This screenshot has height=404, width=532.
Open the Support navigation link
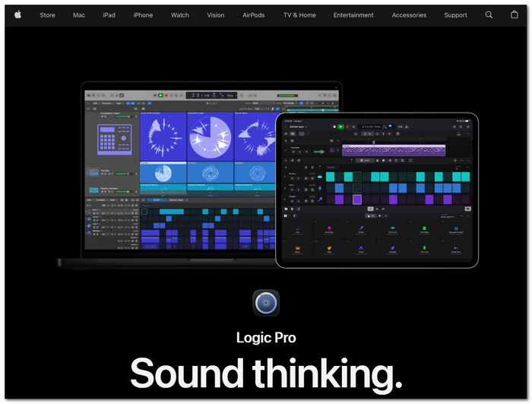click(455, 15)
